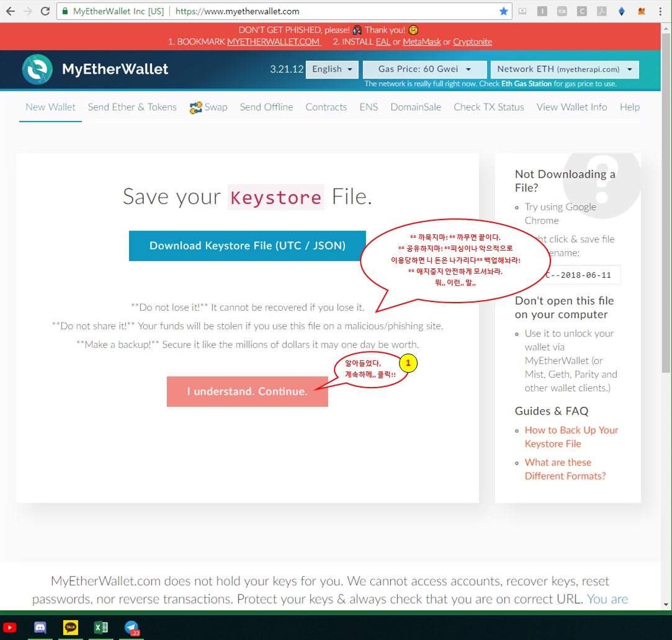Open the DomainSale tab
The image size is (672, 640).
[415, 107]
